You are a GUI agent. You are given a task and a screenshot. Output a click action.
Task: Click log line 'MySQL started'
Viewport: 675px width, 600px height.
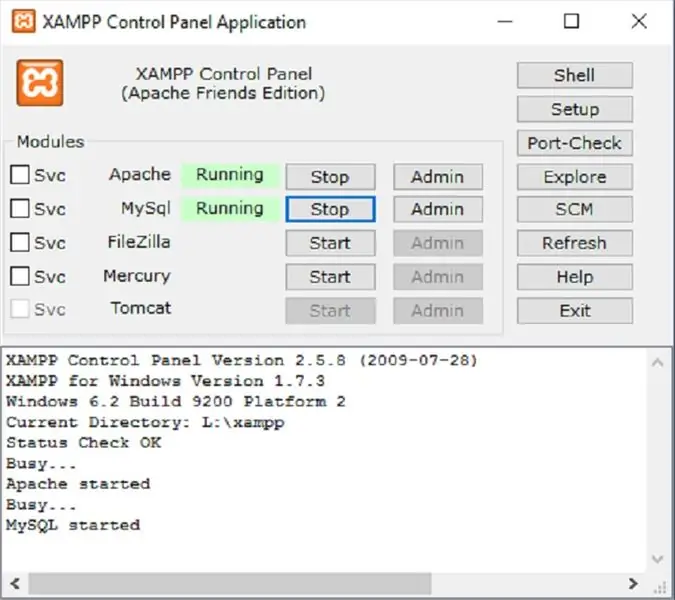(x=73, y=525)
